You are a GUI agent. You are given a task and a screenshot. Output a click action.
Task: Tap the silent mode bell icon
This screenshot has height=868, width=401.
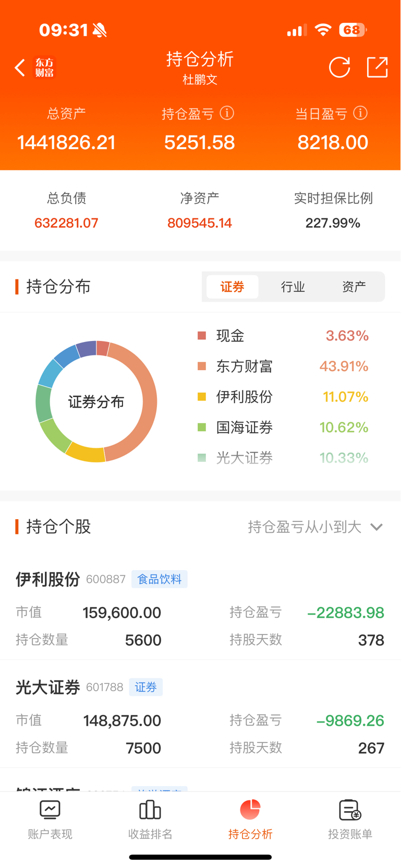100,30
